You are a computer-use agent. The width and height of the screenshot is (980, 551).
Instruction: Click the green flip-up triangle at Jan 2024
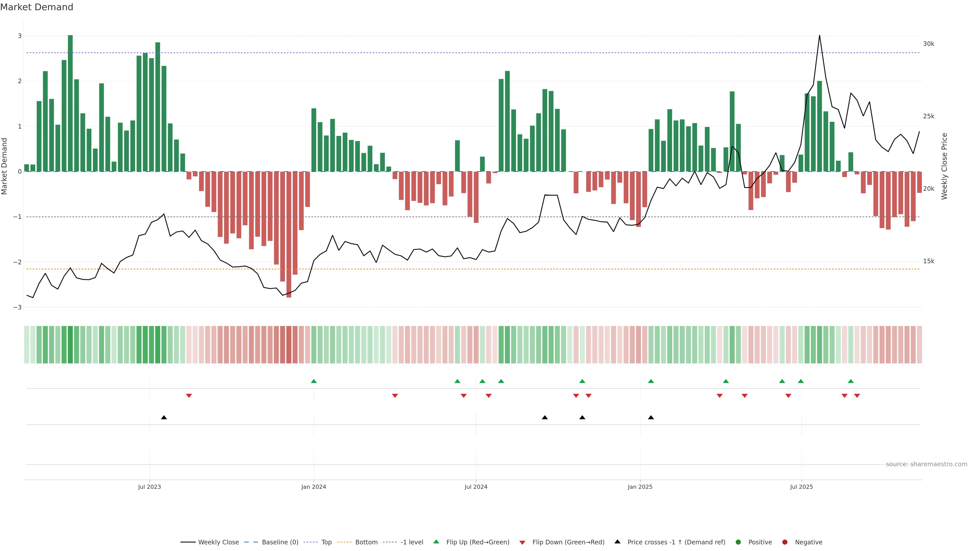pos(314,381)
